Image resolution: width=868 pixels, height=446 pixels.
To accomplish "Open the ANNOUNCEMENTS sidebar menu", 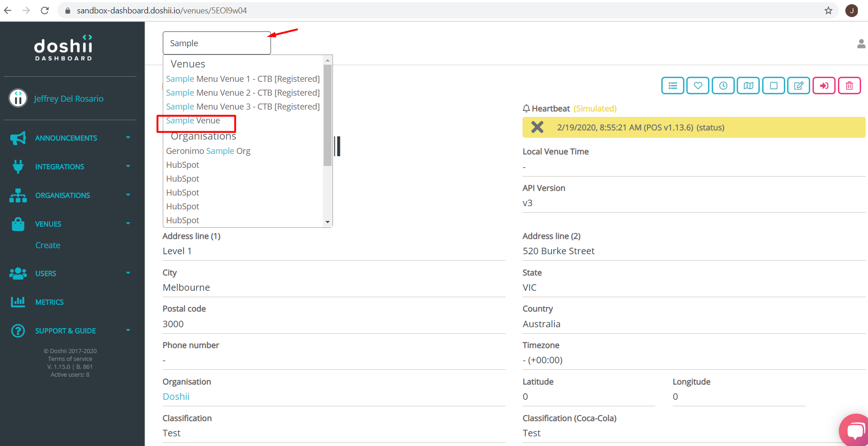I will coord(66,138).
